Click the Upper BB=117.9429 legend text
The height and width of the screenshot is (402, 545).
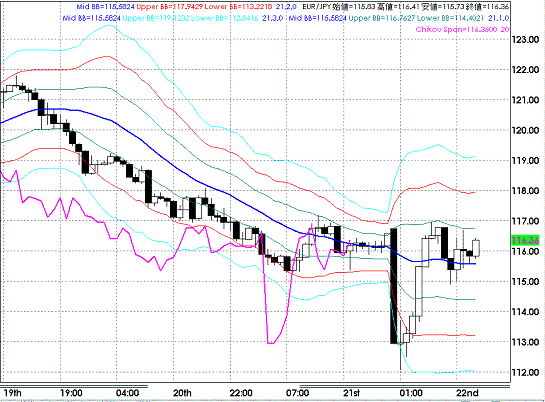click(x=170, y=7)
